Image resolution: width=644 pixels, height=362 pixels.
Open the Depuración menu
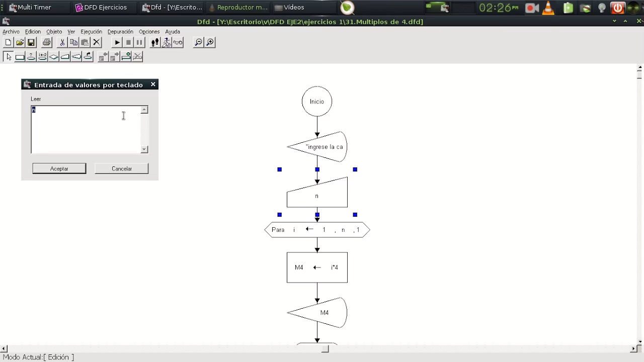tap(120, 32)
